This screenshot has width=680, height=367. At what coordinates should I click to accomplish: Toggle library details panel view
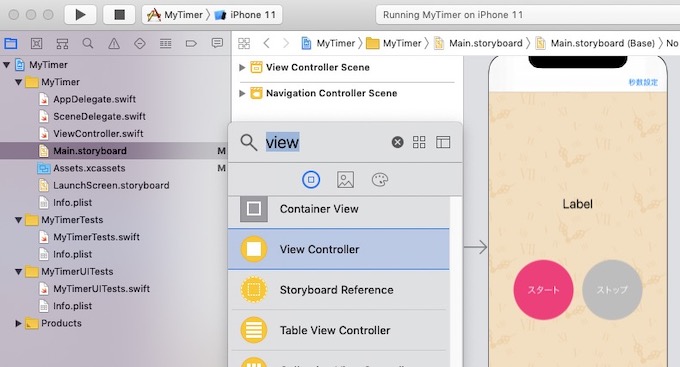click(443, 142)
